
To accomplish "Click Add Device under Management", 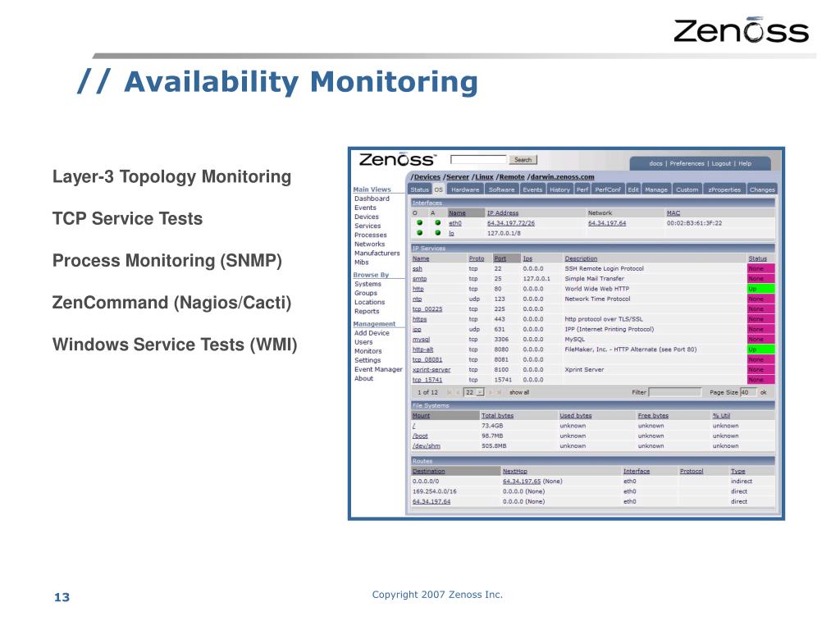I will pos(372,333).
